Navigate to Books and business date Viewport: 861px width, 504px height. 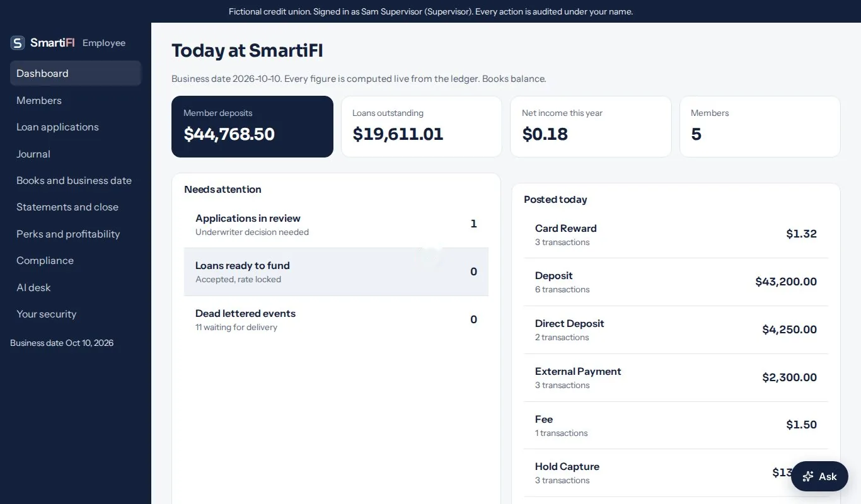coord(76,180)
